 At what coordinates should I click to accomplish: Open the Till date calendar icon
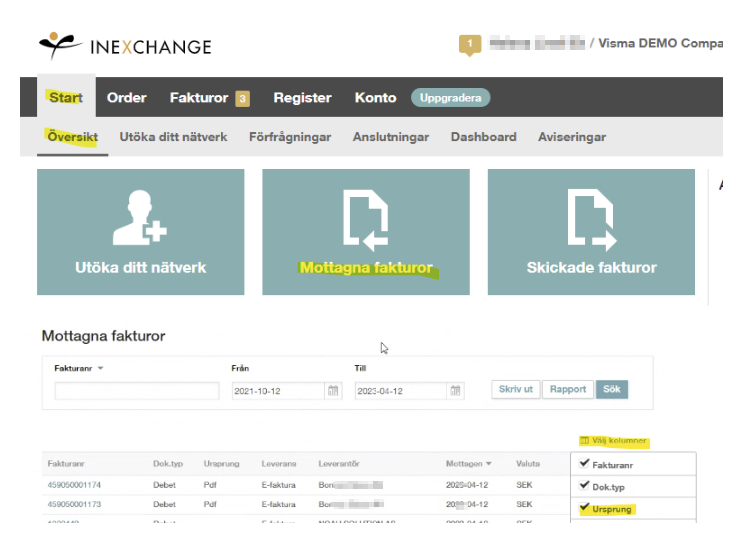456,391
